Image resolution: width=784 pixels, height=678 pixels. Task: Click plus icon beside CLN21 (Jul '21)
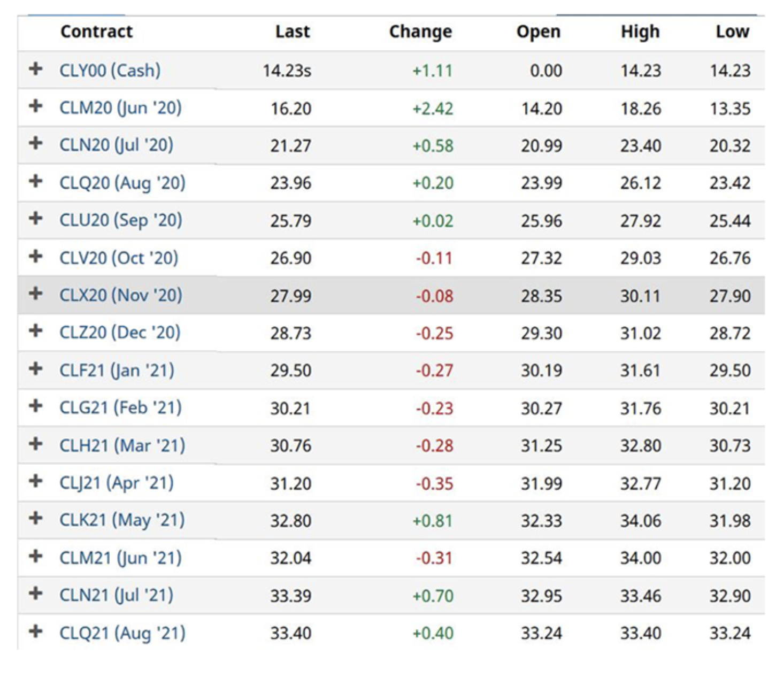coord(36,594)
